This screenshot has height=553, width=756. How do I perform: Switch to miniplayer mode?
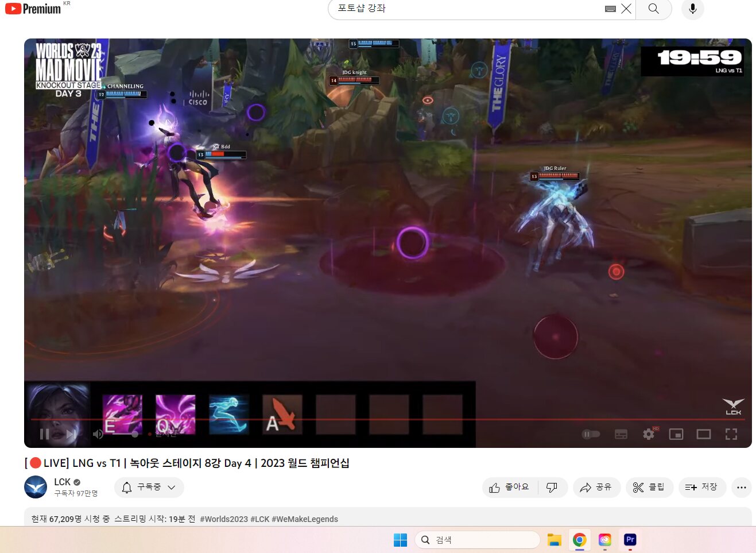(676, 434)
